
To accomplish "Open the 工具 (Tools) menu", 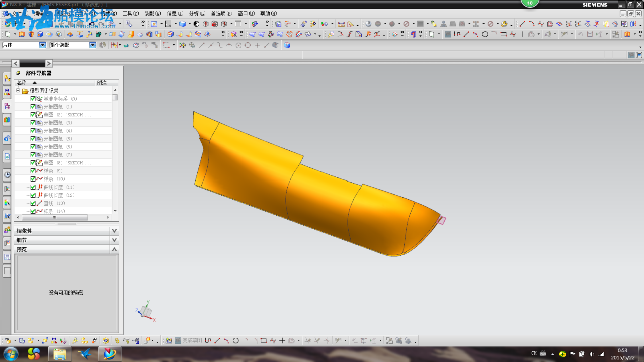I will (x=131, y=14).
